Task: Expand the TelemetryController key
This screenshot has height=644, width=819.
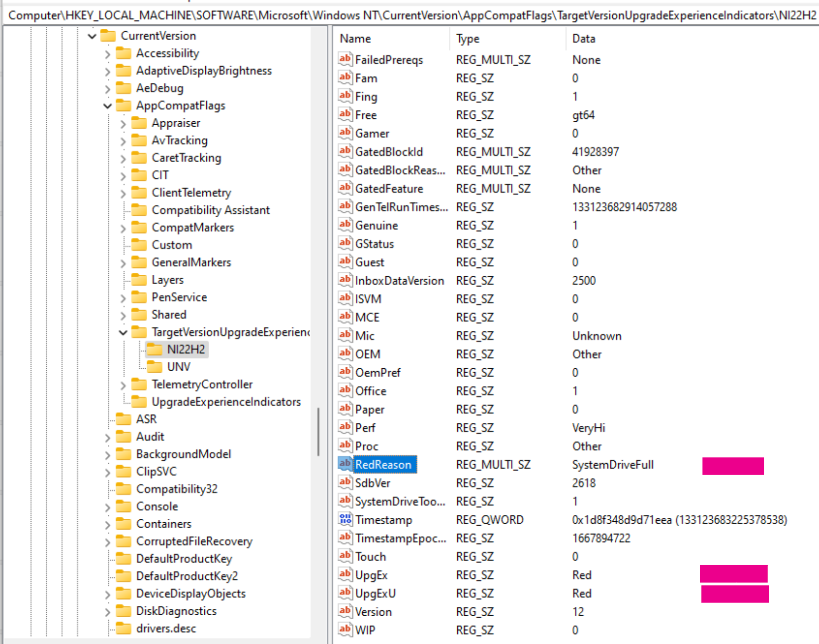Action: 123,385
